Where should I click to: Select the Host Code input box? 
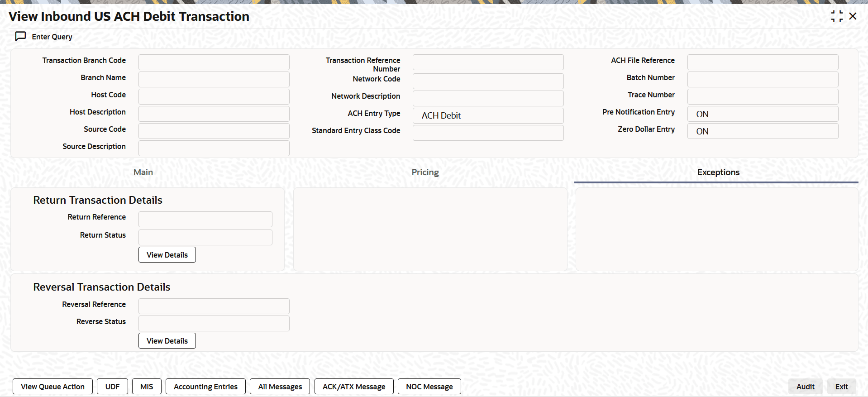[x=214, y=96]
